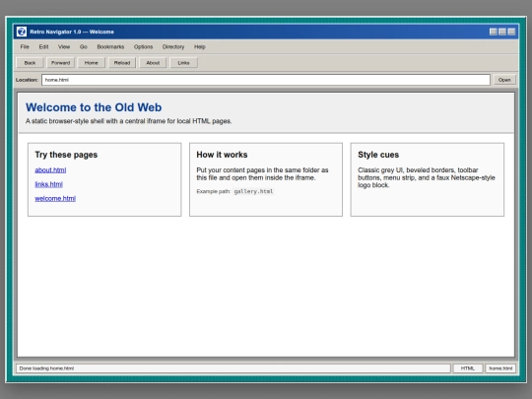This screenshot has width=532, height=399.
Task: Click the last title bar window button
Action: coord(511,32)
